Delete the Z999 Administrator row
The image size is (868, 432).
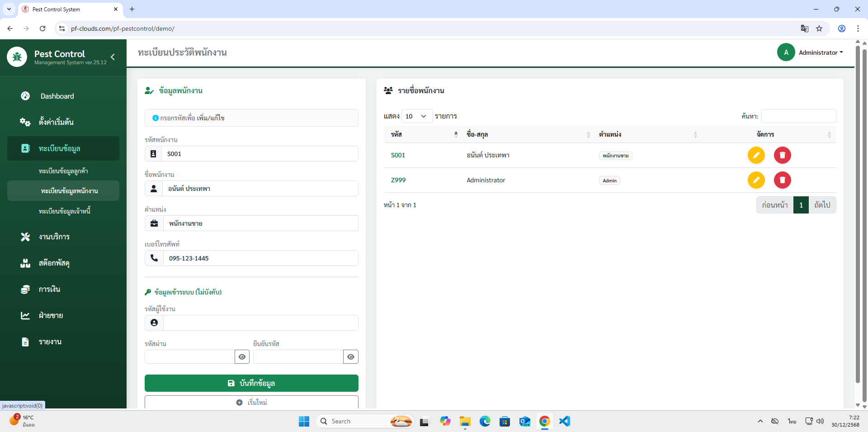[782, 180]
